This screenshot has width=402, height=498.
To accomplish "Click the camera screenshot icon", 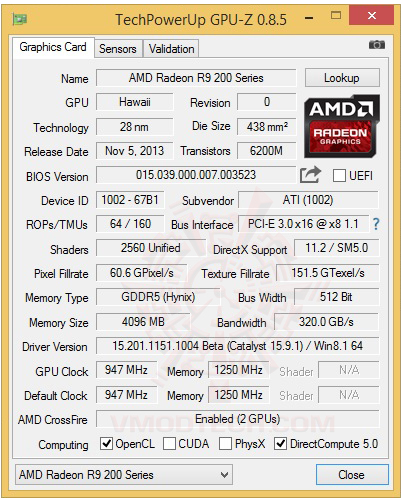I will tap(377, 44).
